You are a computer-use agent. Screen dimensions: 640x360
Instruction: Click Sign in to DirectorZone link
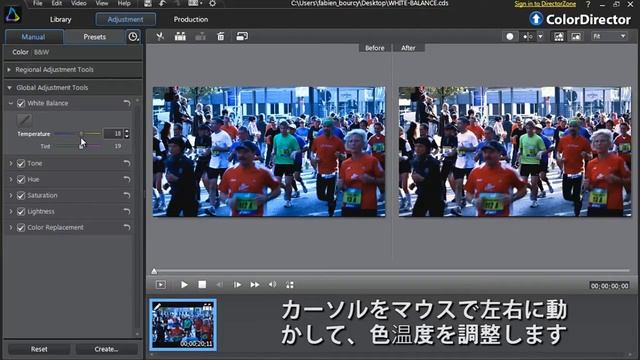(x=545, y=4)
